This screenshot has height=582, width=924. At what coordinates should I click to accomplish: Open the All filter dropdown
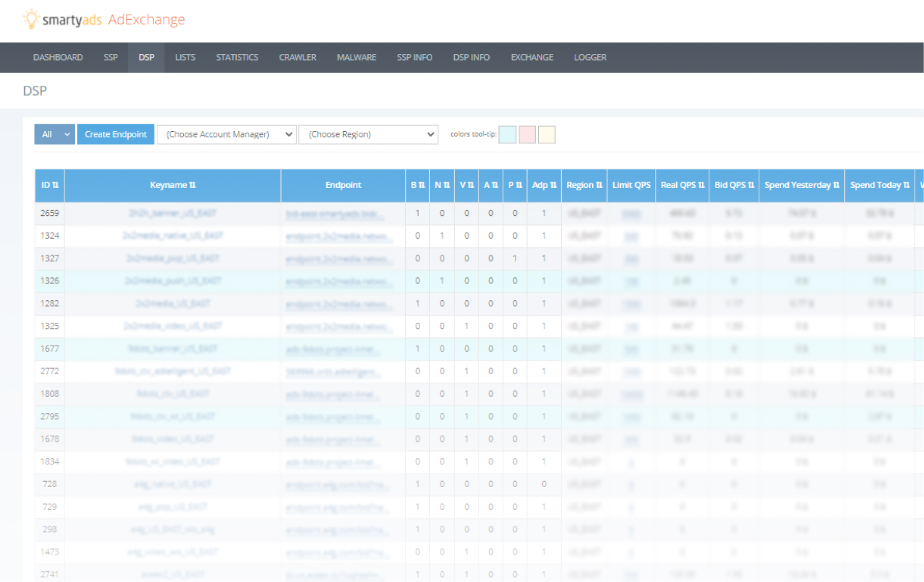click(54, 134)
